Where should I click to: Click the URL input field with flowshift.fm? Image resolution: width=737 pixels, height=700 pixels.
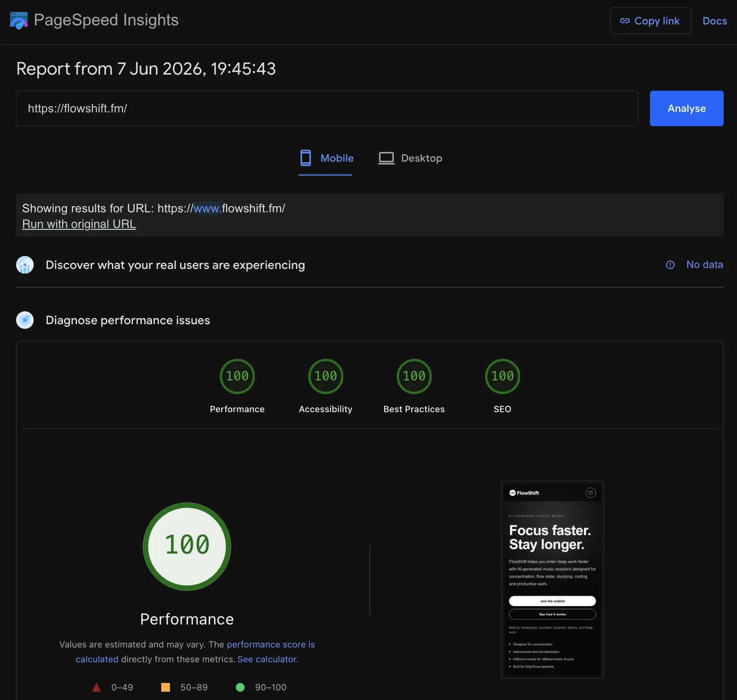click(327, 108)
